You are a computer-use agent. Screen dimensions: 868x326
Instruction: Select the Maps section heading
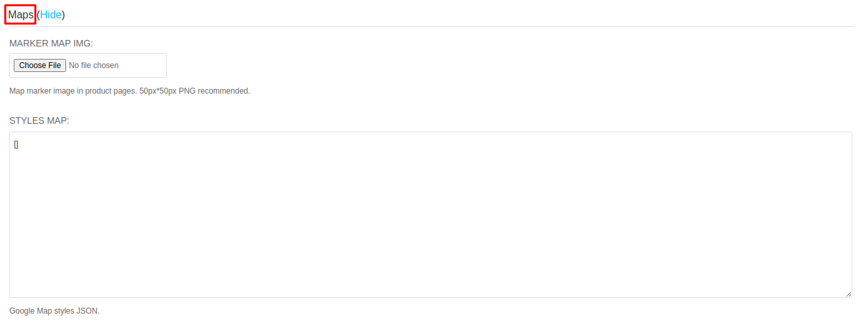[20, 14]
